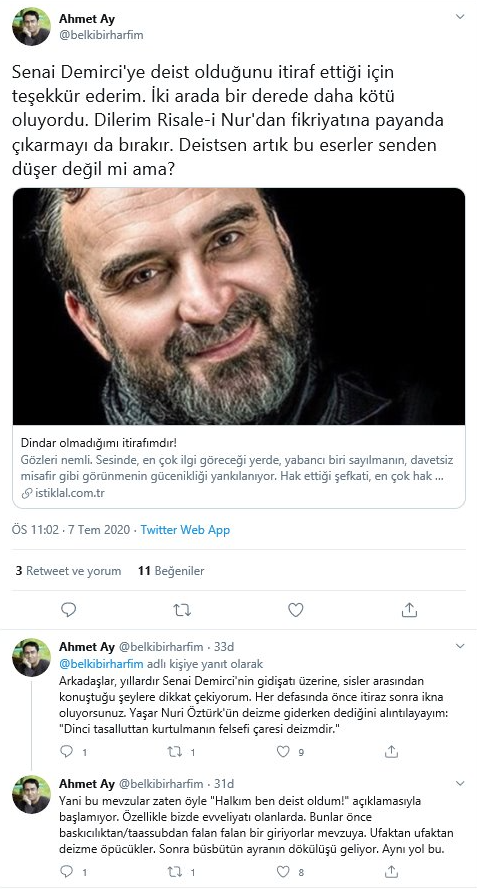The width and height of the screenshot is (477, 889).
Task: Share the main tweet via the upload icon
Action: tap(409, 609)
